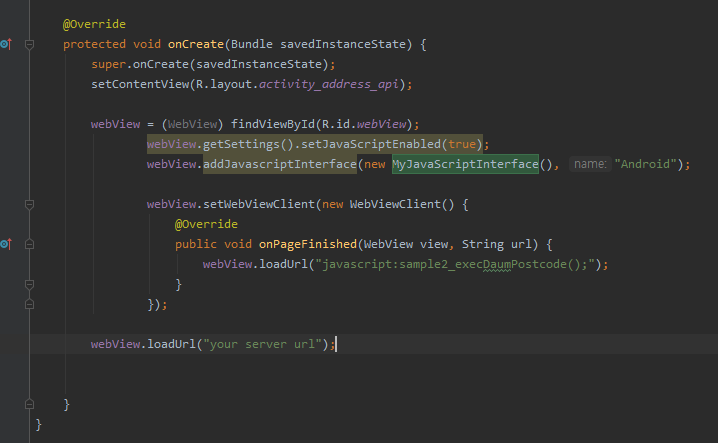The width and height of the screenshot is (718, 443).
Task: Click 'WebView view' parameter
Action: click(x=406, y=244)
